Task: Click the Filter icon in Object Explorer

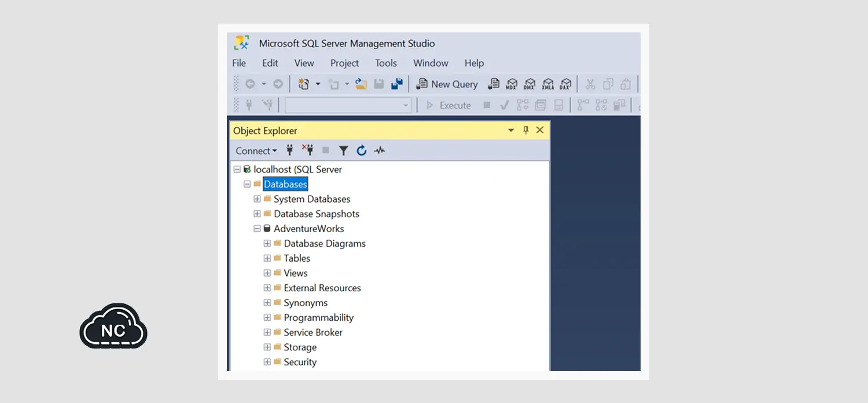Action: pyautogui.click(x=343, y=151)
